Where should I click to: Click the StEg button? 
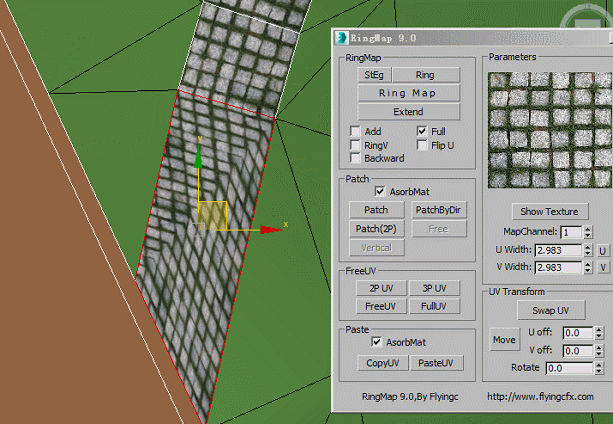(374, 75)
